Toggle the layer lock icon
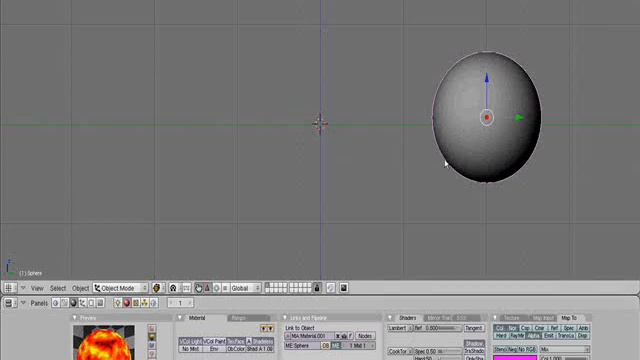The image size is (640, 360). coord(317,288)
